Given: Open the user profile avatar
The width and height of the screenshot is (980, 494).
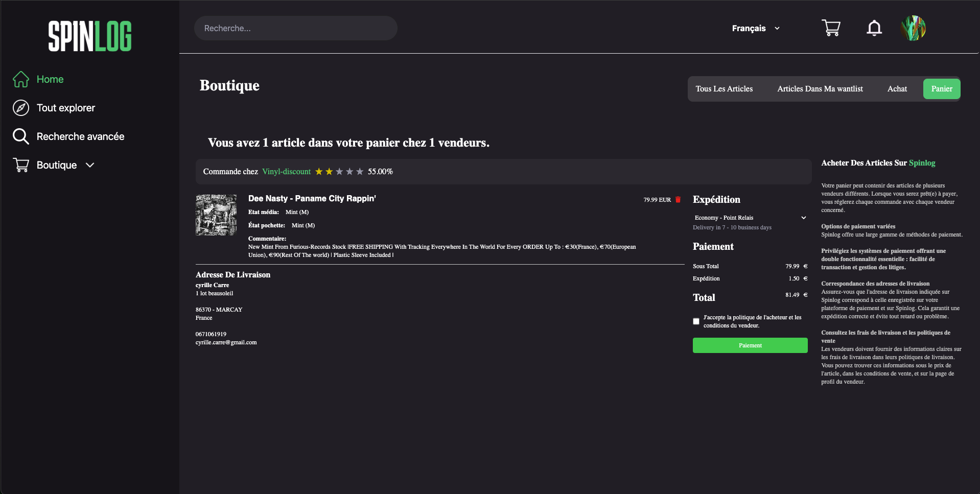Looking at the screenshot, I should 914,28.
